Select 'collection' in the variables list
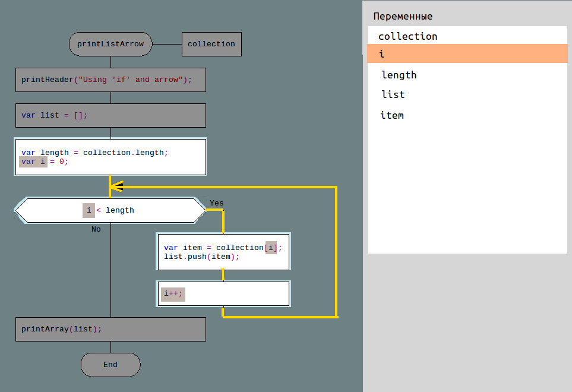 [408, 36]
